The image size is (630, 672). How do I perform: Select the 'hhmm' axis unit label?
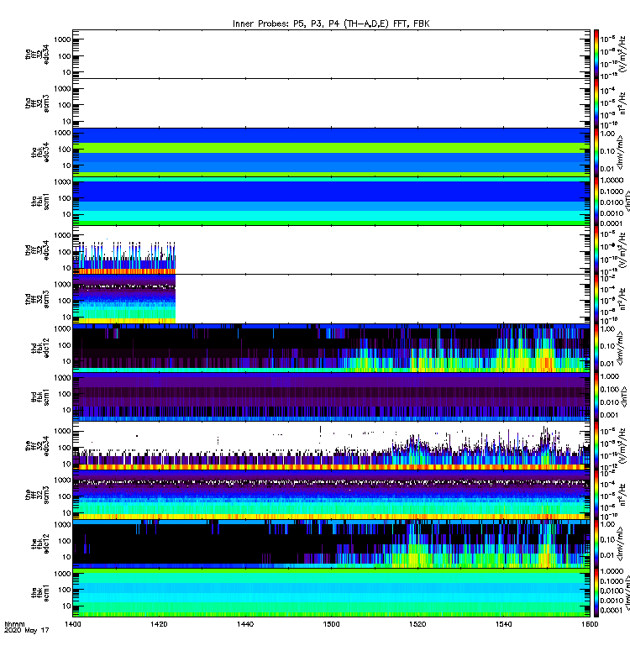[x=14, y=624]
